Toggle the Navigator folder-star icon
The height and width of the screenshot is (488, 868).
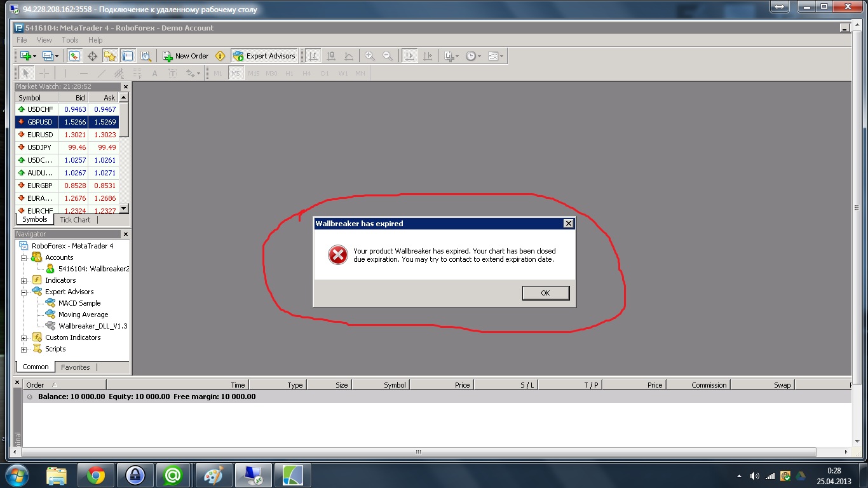point(110,56)
